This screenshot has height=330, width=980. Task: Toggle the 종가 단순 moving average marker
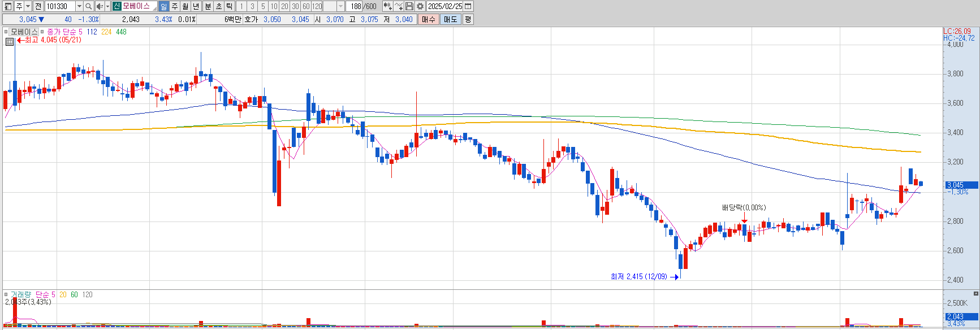click(42, 32)
